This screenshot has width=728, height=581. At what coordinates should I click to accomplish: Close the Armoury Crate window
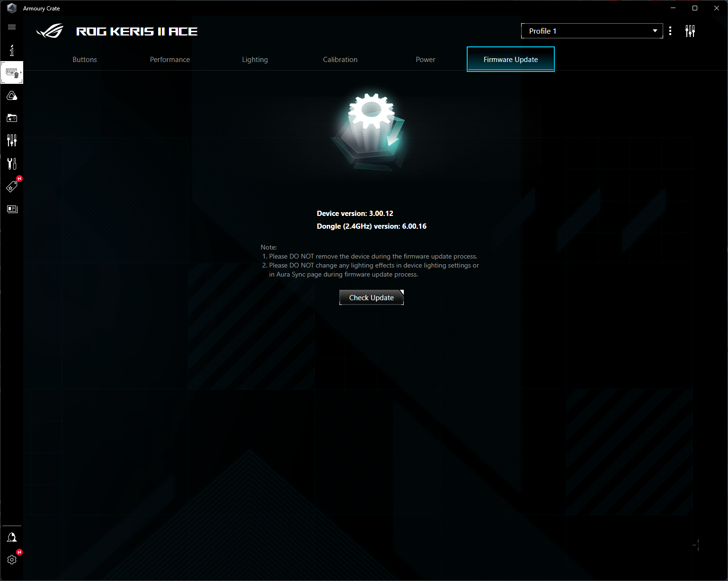pyautogui.click(x=717, y=8)
